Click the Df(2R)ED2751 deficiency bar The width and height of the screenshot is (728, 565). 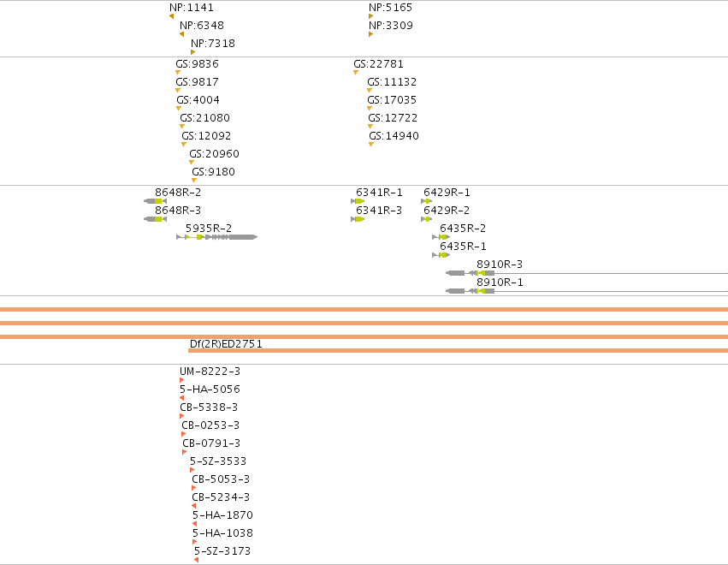[458, 350]
